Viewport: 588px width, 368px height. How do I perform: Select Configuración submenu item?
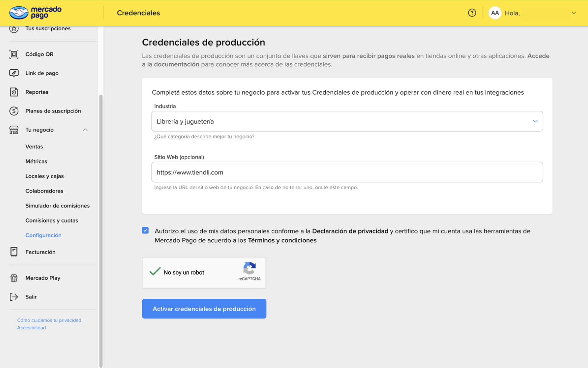pos(43,235)
